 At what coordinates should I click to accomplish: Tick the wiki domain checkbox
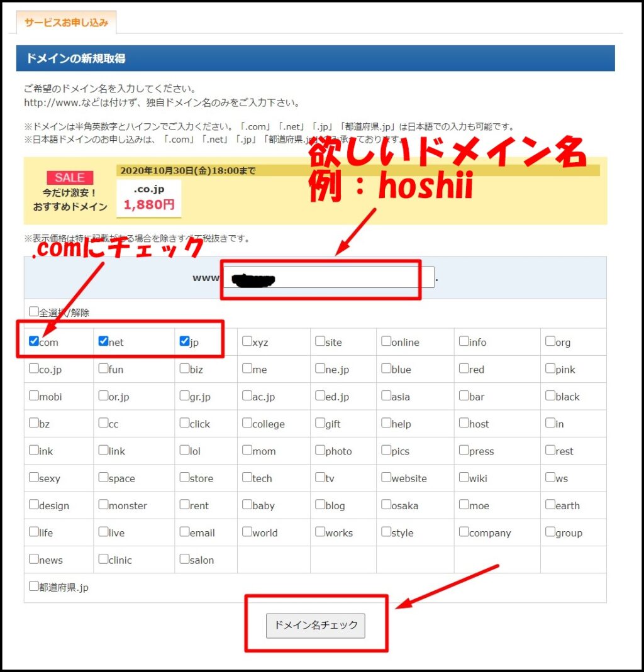[x=464, y=477]
